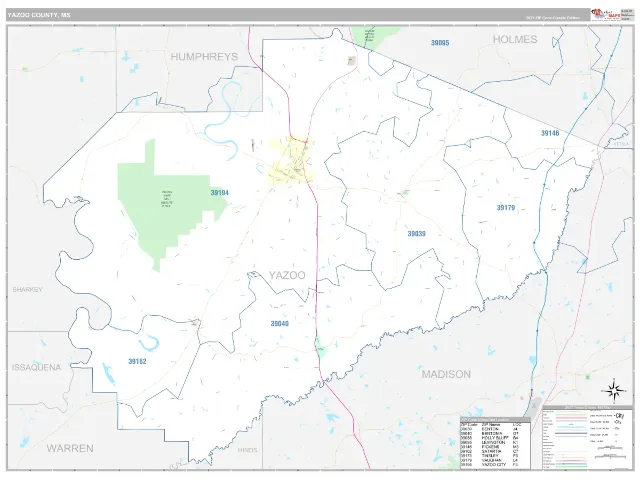This screenshot has height=480, width=640.
Task: Click ZIP code 39095 on the map
Action: (440, 42)
